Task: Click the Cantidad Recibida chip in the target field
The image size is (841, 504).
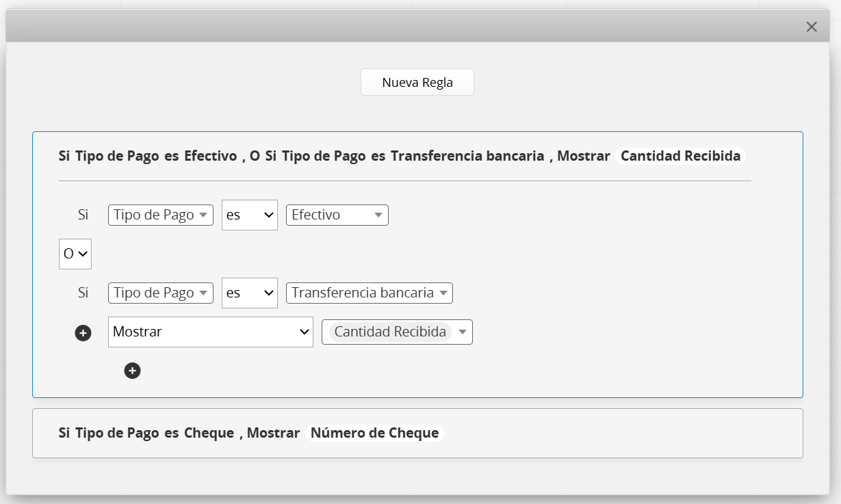Action: tap(389, 332)
